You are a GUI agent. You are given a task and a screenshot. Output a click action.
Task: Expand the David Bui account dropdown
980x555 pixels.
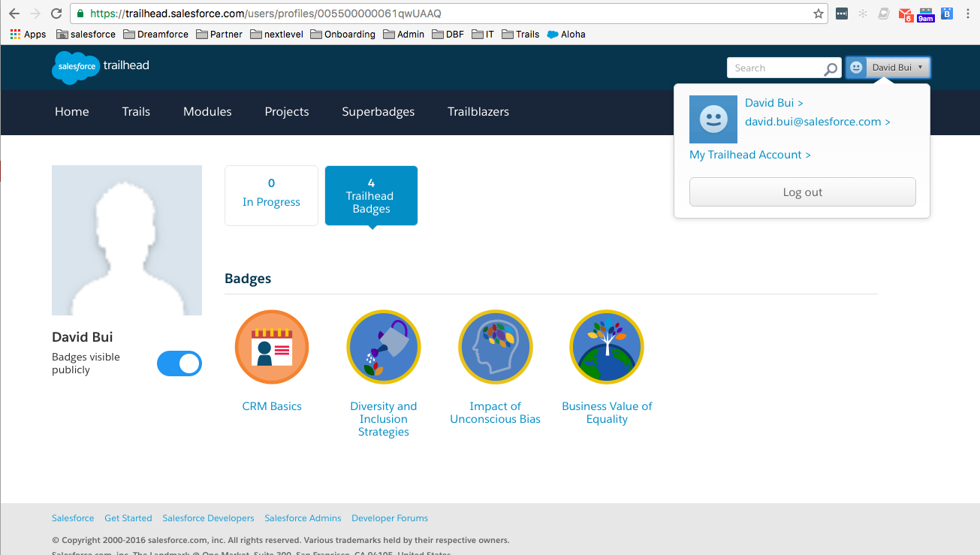coord(888,68)
